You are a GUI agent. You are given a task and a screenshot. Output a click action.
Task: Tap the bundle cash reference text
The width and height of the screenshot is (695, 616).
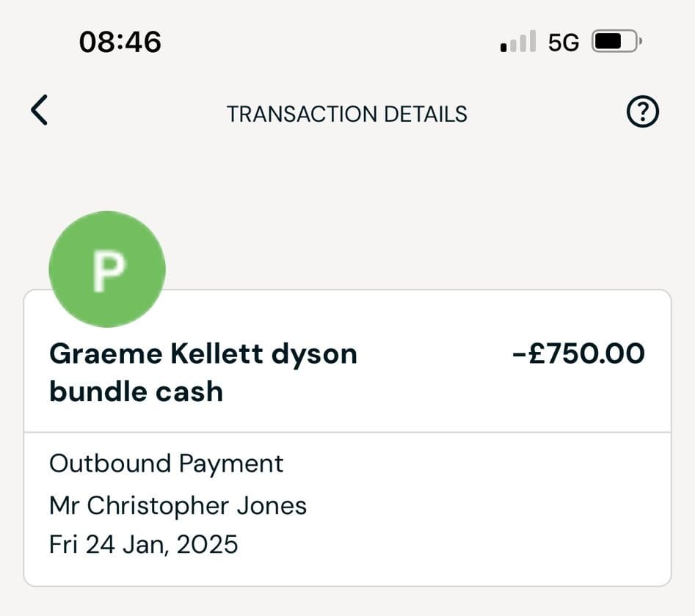136,391
